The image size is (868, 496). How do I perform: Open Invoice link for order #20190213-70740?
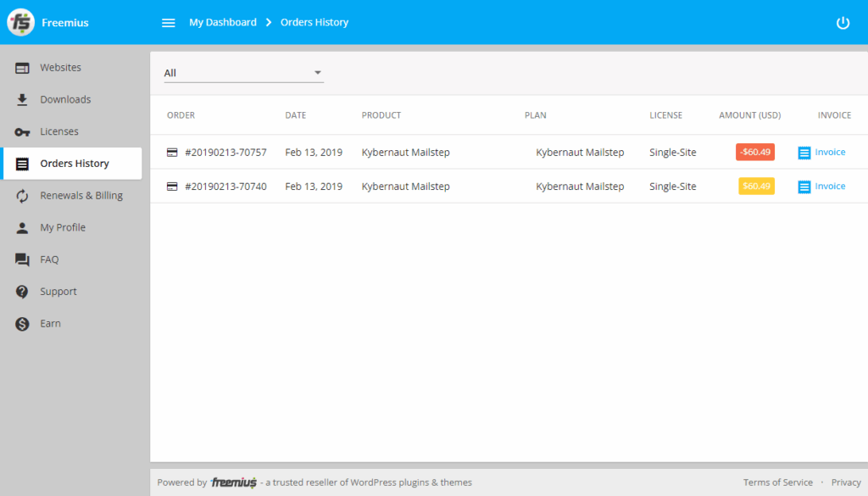click(x=830, y=187)
